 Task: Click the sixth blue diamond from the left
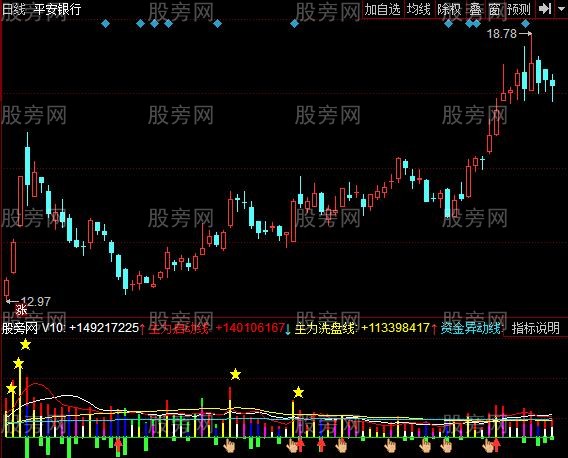pyautogui.click(x=295, y=24)
